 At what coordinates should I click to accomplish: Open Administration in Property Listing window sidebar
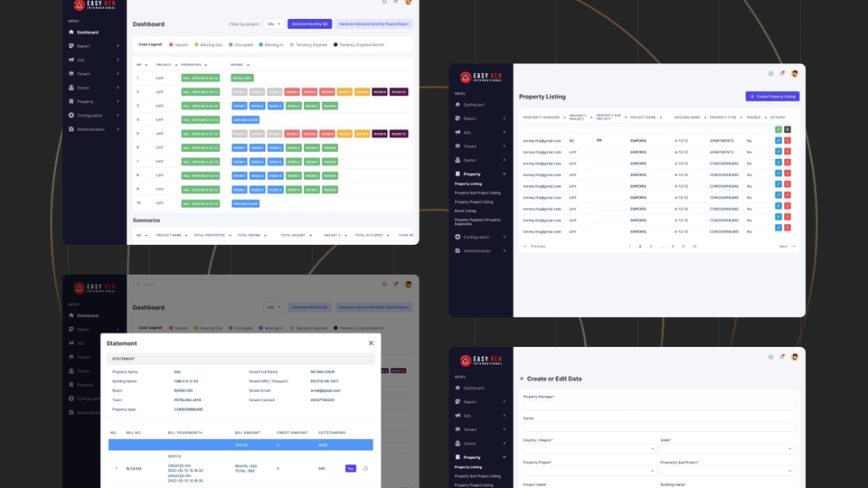[476, 250]
